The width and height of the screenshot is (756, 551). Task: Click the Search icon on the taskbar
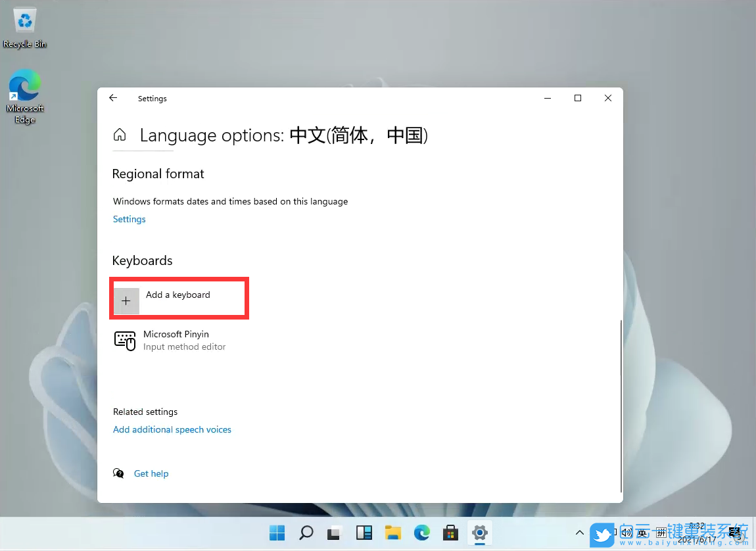pos(306,533)
